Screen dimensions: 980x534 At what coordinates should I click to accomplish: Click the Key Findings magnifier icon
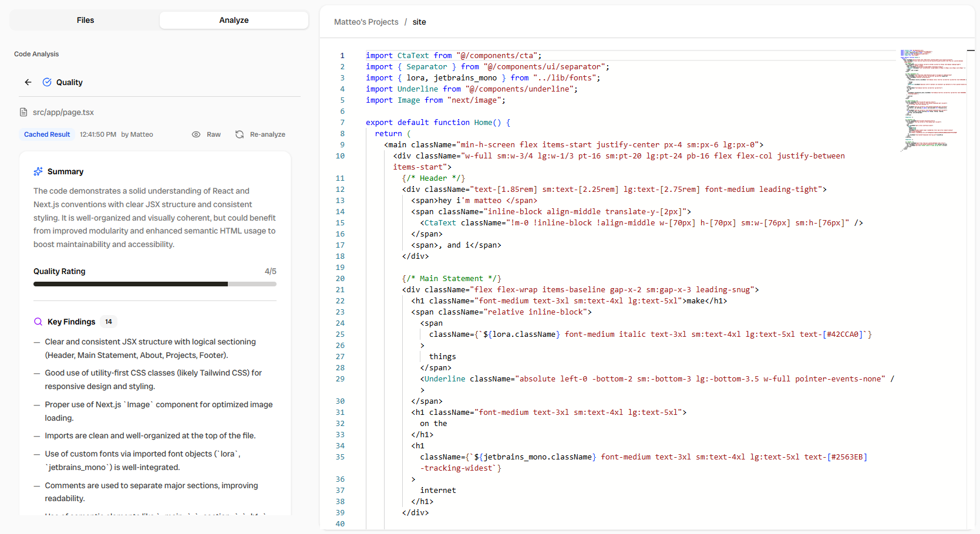[38, 322]
